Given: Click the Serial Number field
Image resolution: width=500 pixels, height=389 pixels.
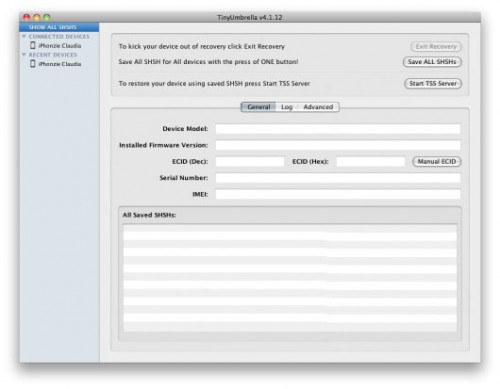Looking at the screenshot, I should pos(338,178).
